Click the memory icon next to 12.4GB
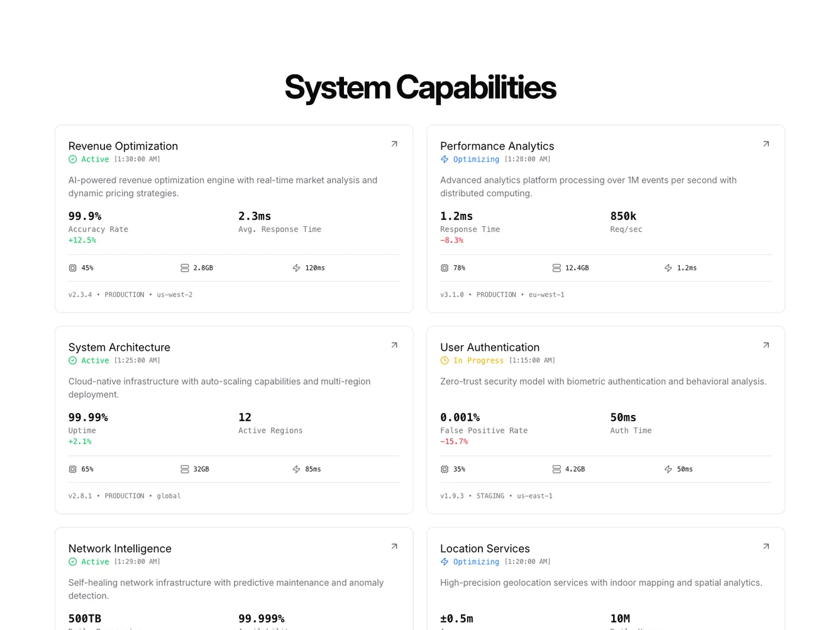Viewport: 840px width, 630px height. pyautogui.click(x=556, y=268)
